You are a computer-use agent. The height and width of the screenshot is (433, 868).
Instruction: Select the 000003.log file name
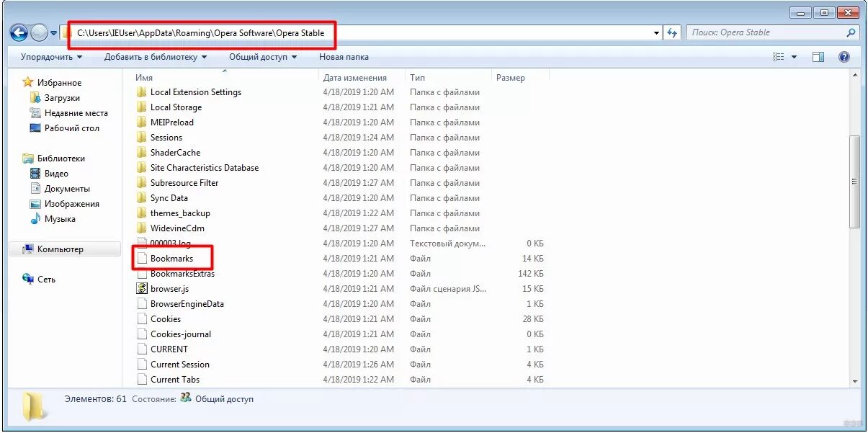(x=171, y=244)
